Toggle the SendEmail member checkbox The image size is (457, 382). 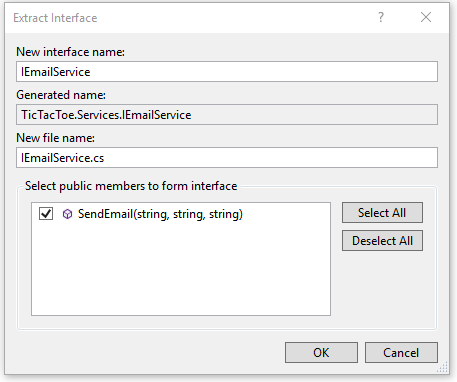[46, 214]
